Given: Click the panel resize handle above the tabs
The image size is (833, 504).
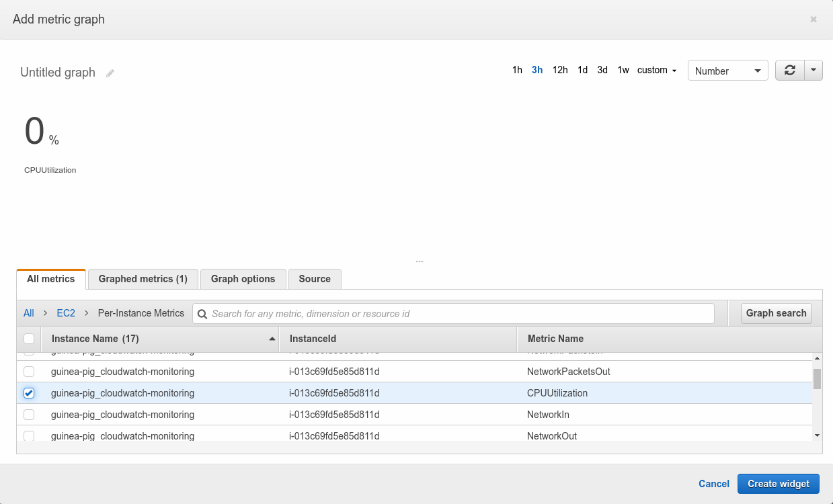Looking at the screenshot, I should pyautogui.click(x=420, y=261).
